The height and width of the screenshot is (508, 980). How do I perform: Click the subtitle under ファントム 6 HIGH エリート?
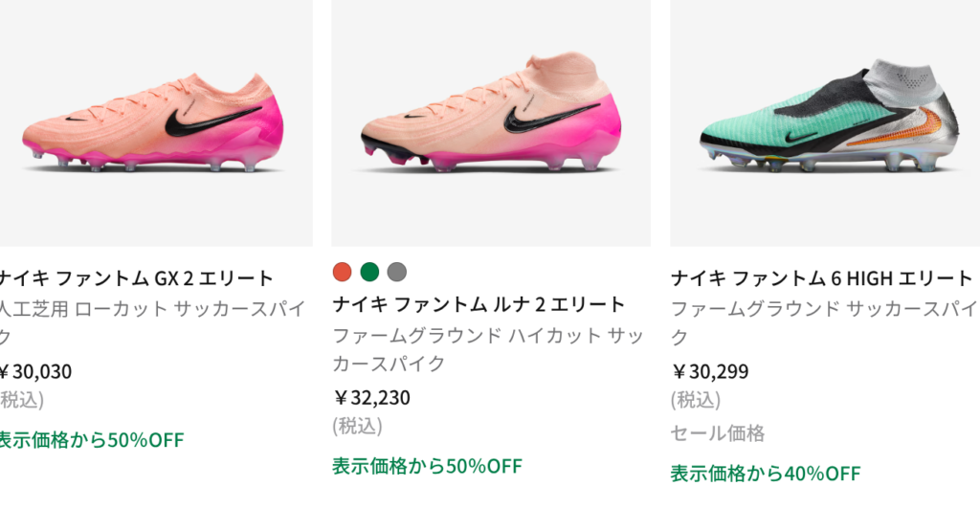[x=821, y=309]
